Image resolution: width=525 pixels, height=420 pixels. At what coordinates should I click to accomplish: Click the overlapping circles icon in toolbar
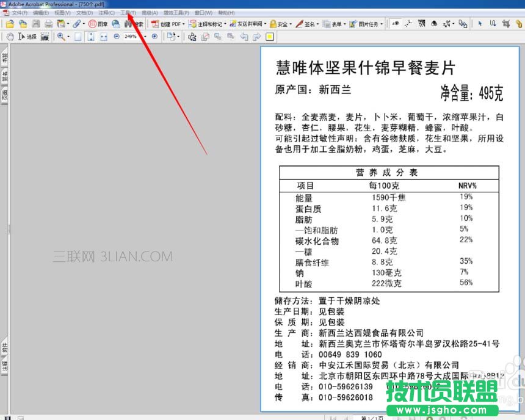[434, 24]
